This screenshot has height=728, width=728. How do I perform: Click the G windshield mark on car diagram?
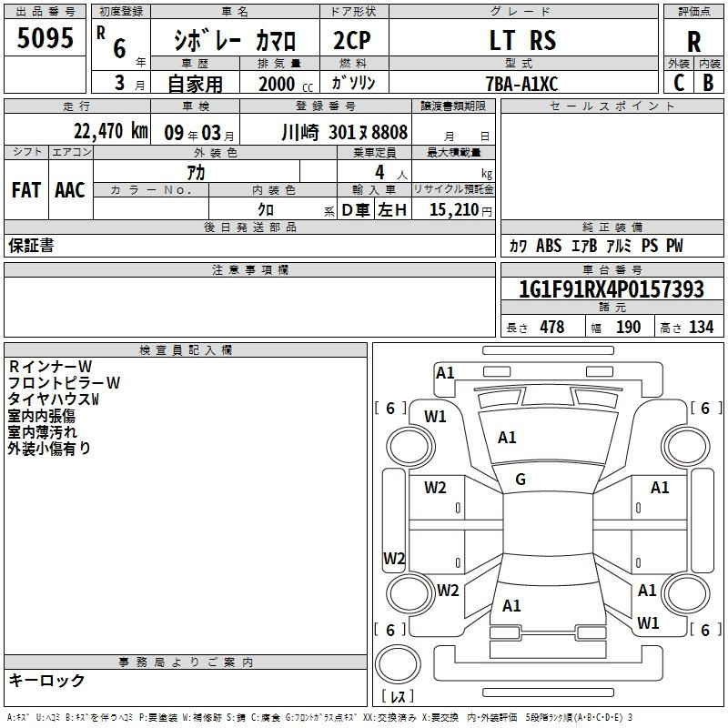pyautogui.click(x=521, y=480)
